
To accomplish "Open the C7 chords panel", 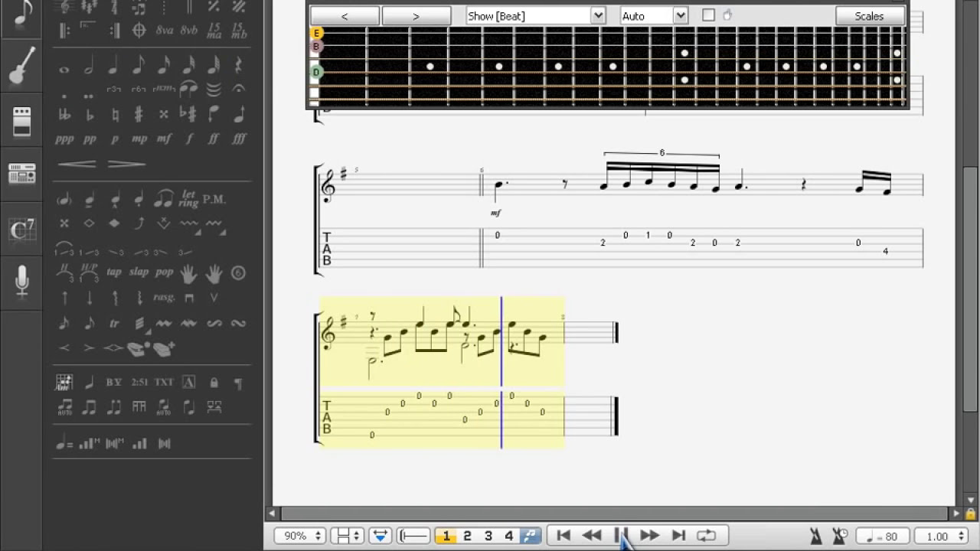I will point(21,229).
